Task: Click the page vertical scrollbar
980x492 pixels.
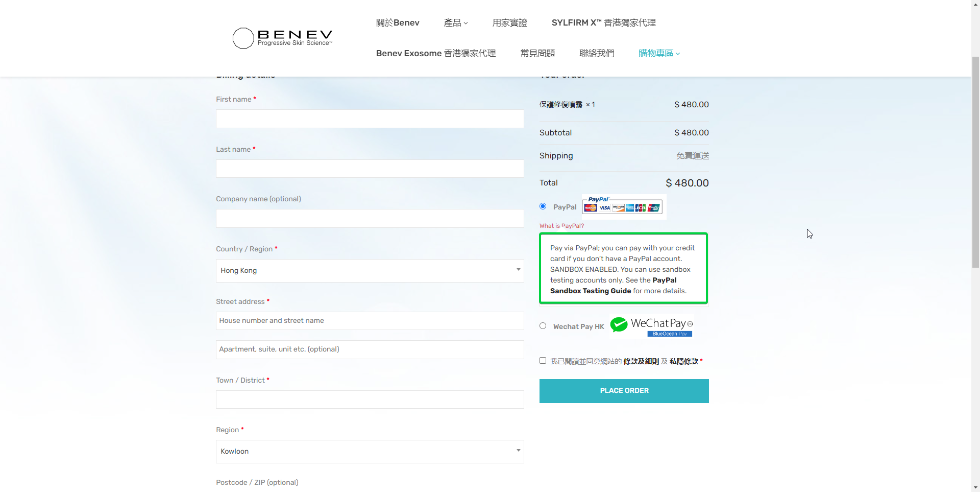Action: 975,161
